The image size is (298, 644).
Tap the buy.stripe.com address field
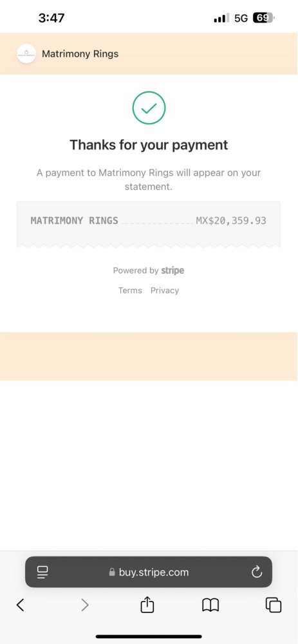pos(149,572)
